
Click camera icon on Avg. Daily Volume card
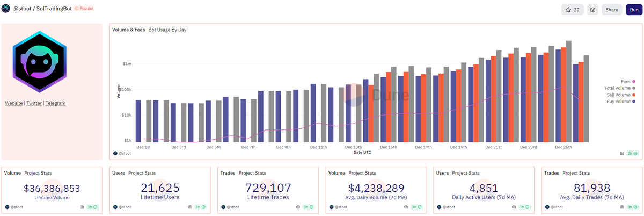click(x=406, y=207)
